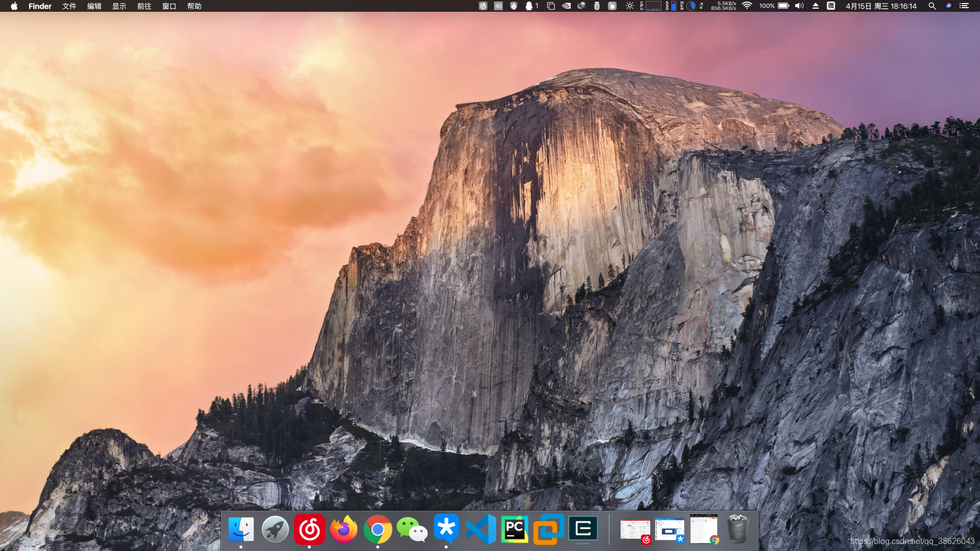Open the 显示 menu
980x551 pixels.
pyautogui.click(x=119, y=6)
